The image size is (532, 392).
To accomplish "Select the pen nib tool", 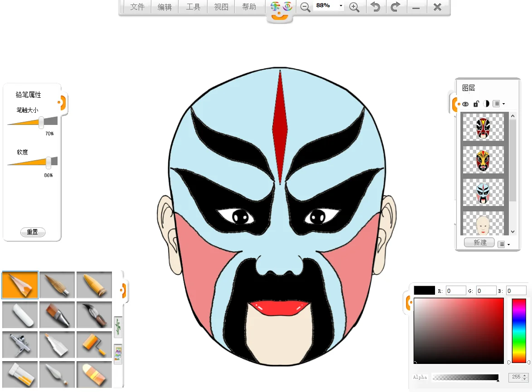I will pyautogui.click(x=94, y=314).
